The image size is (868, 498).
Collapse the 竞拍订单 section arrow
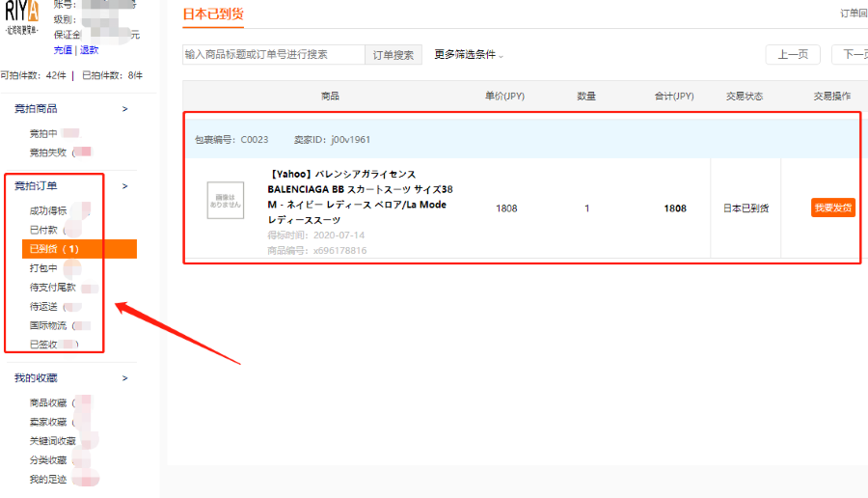pos(124,186)
